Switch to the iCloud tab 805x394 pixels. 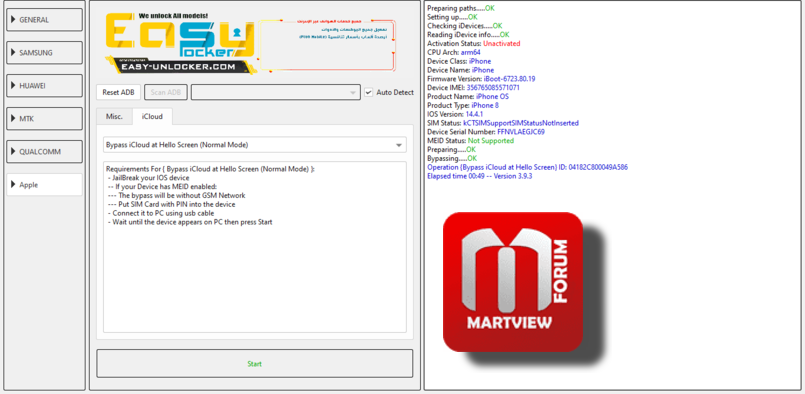click(x=152, y=117)
